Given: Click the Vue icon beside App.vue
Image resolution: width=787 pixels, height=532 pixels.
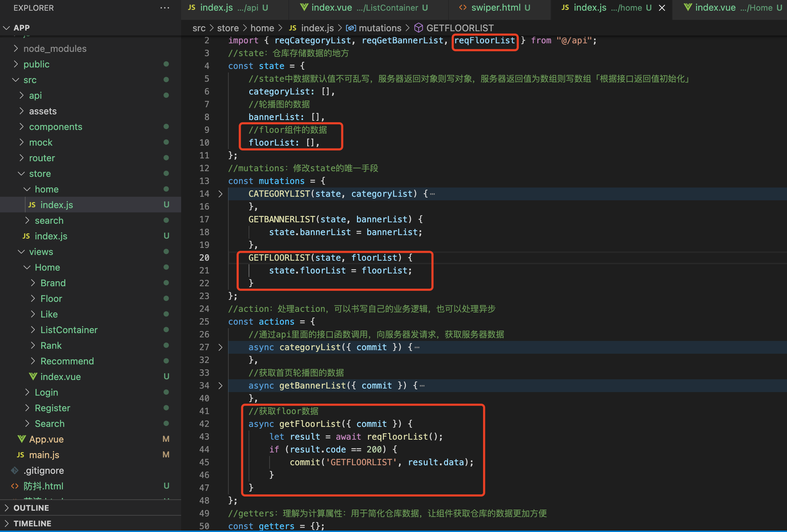Looking at the screenshot, I should 22,439.
